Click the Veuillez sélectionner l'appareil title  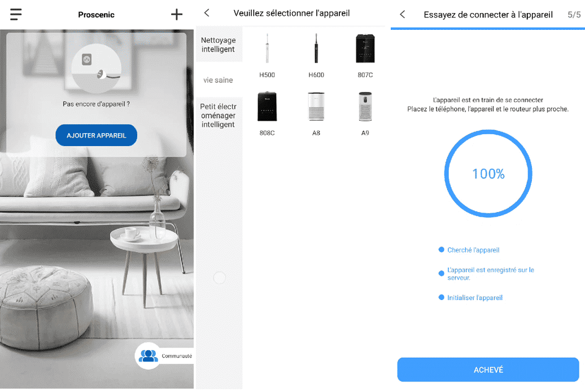(x=292, y=13)
